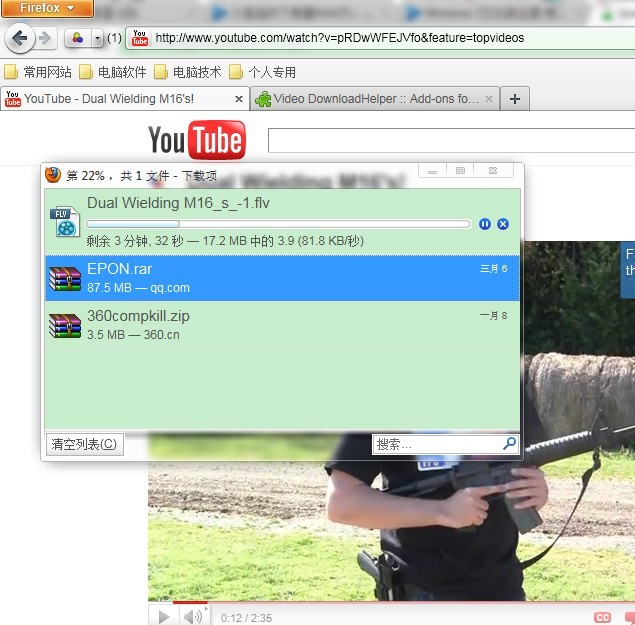Focus the URL address bar
635x625 pixels.
click(x=380, y=38)
